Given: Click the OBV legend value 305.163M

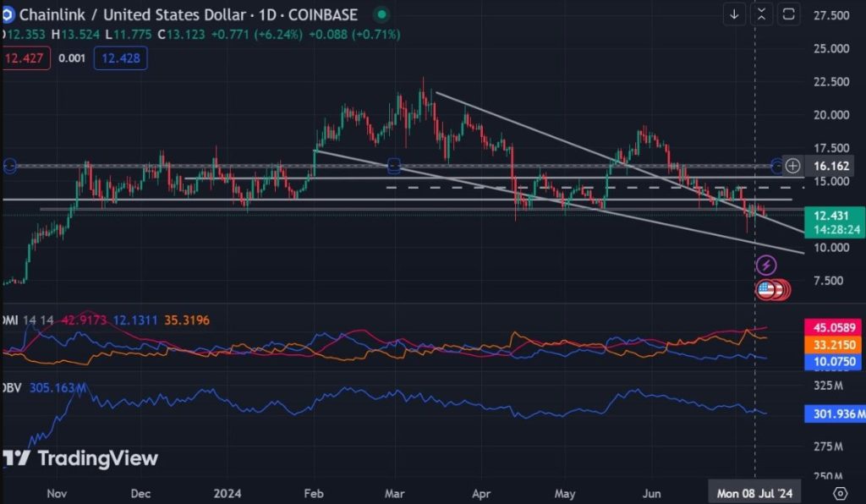Looking at the screenshot, I should coord(58,388).
